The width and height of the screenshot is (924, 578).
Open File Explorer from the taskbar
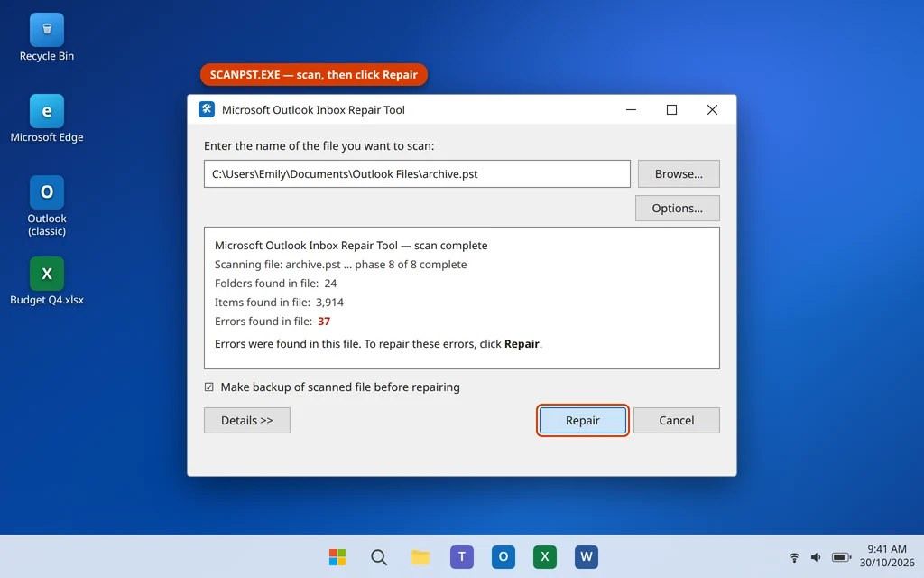tap(420, 556)
